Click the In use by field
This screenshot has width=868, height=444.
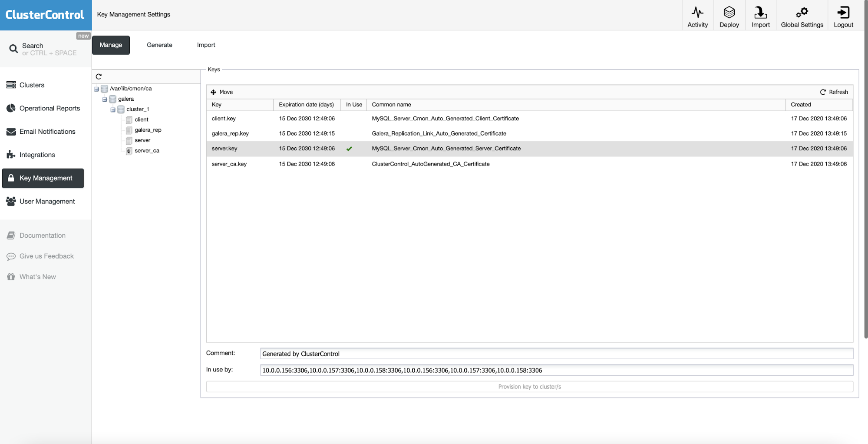pyautogui.click(x=557, y=370)
